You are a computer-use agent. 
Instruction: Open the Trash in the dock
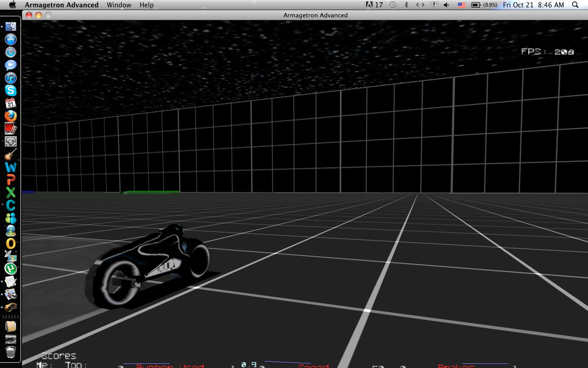(11, 352)
